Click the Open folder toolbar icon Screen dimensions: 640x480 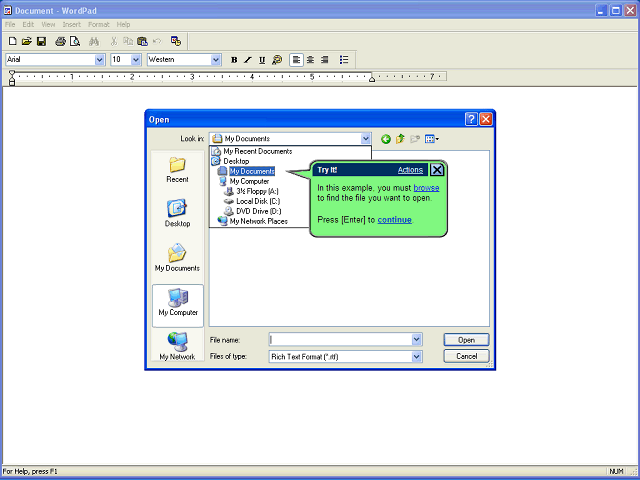click(27, 41)
